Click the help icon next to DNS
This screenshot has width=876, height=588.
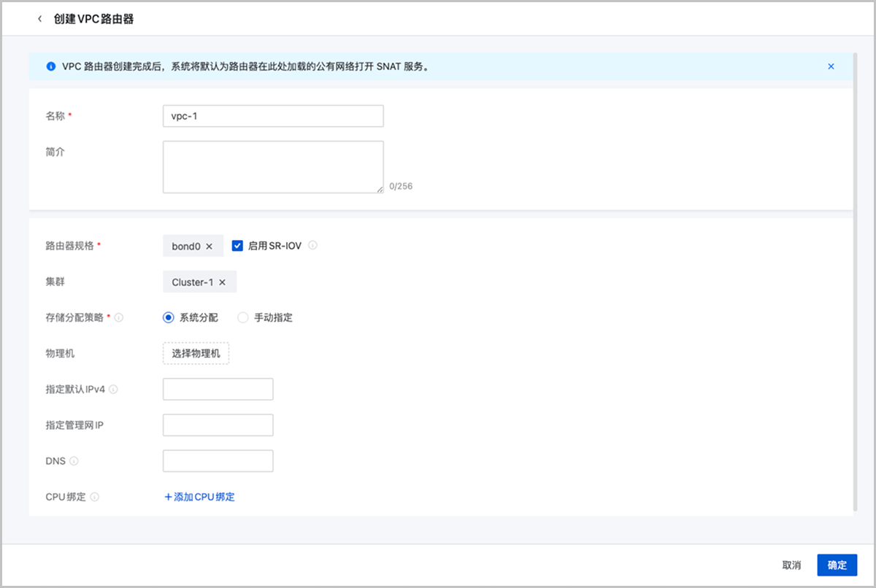coord(74,461)
